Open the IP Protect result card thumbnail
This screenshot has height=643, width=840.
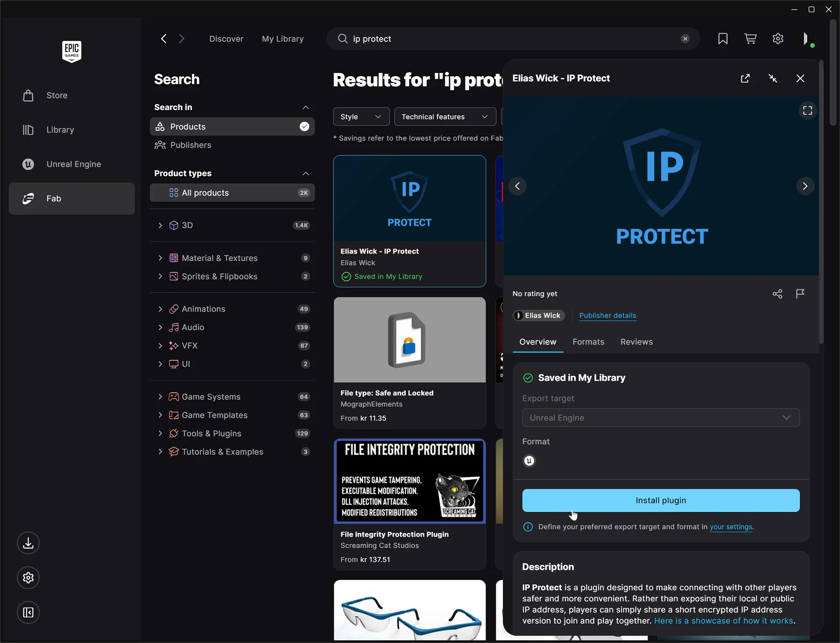(x=409, y=198)
